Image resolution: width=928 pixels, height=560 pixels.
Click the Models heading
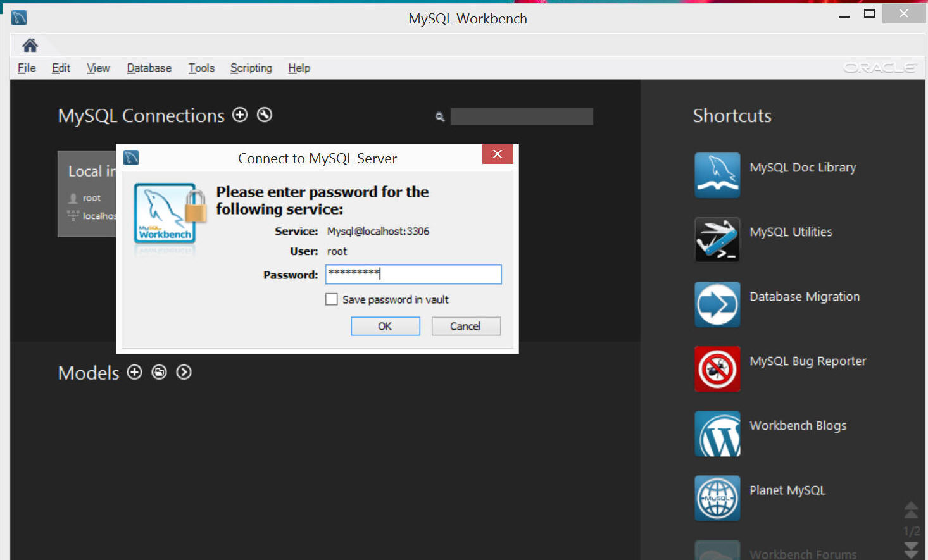pos(89,373)
